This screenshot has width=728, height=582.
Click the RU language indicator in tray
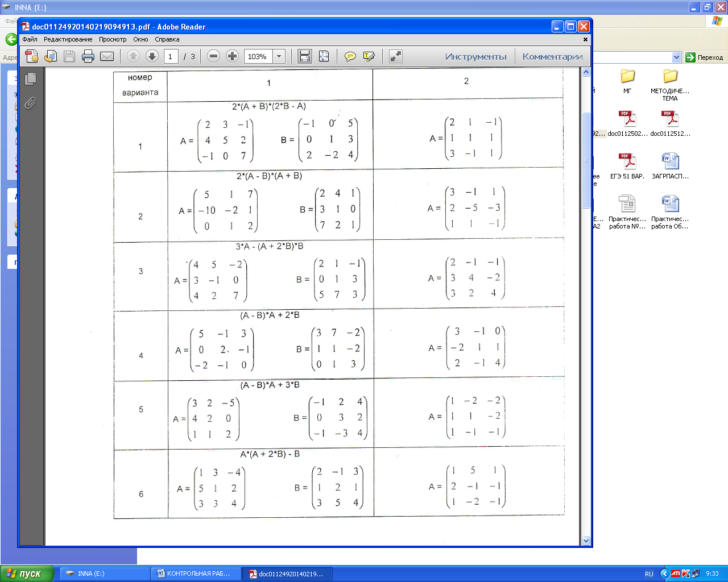[x=649, y=574]
